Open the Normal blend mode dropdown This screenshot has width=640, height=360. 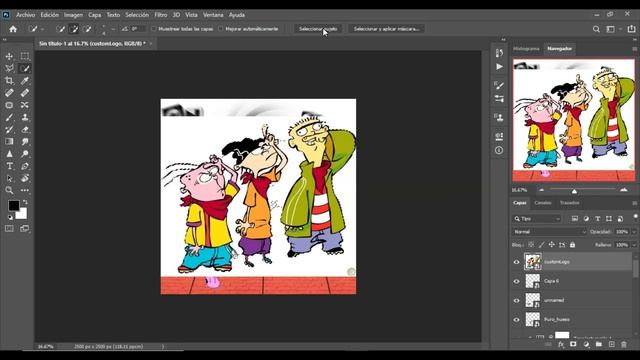pyautogui.click(x=549, y=232)
